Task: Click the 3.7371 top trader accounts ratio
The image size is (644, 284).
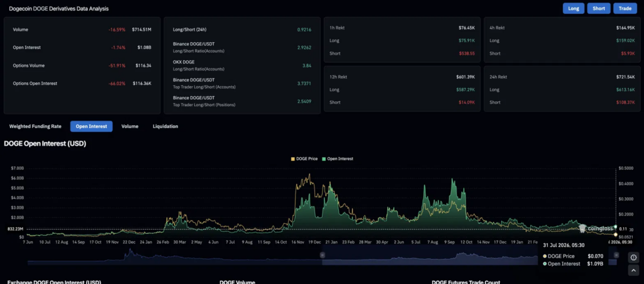Action: tap(304, 84)
